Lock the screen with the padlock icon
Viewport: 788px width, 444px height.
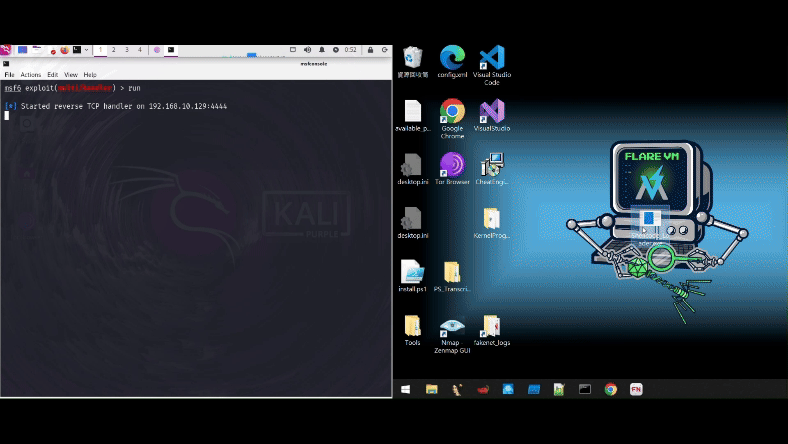(370, 50)
